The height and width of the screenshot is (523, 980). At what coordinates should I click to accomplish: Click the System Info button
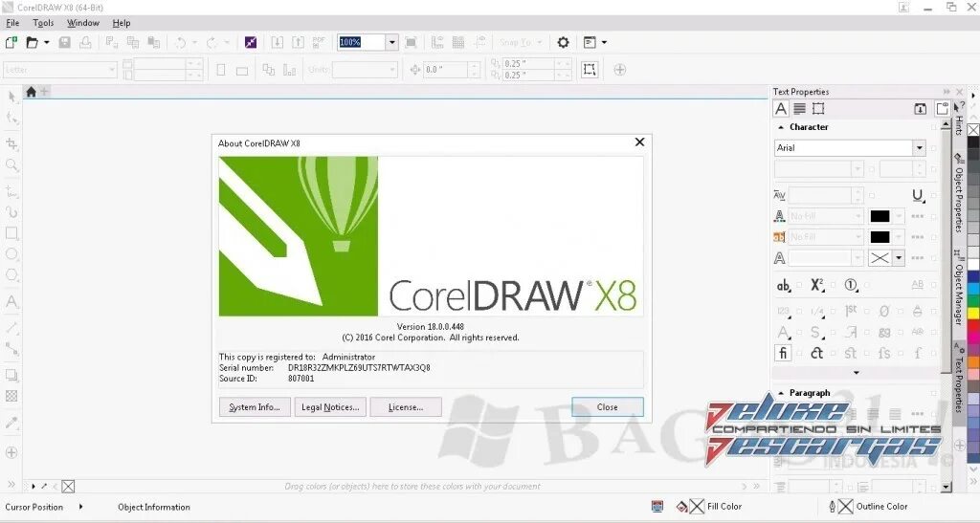tap(255, 407)
